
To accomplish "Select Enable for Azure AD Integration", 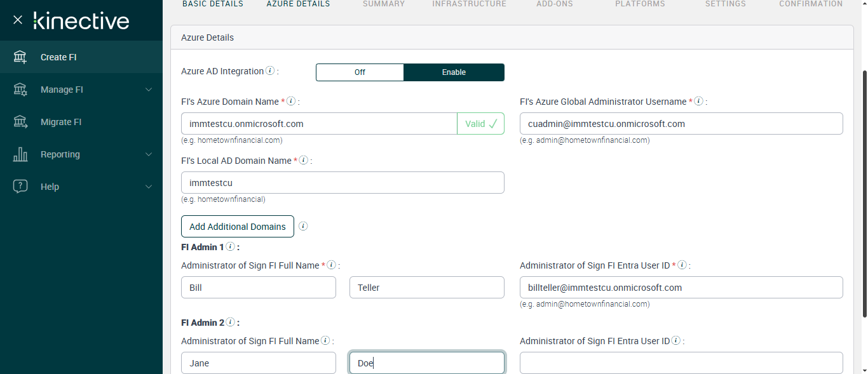I will click(454, 72).
